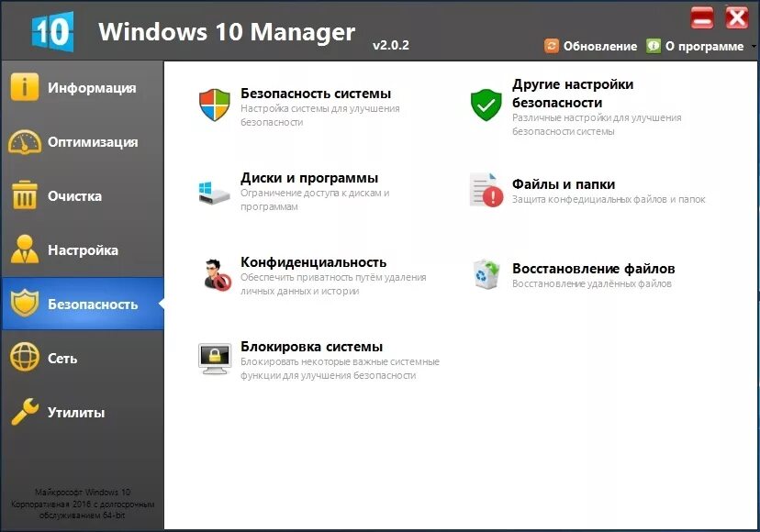Viewport: 760px width, 532px height.
Task: Click the Настройка user icon
Action: click(x=24, y=249)
